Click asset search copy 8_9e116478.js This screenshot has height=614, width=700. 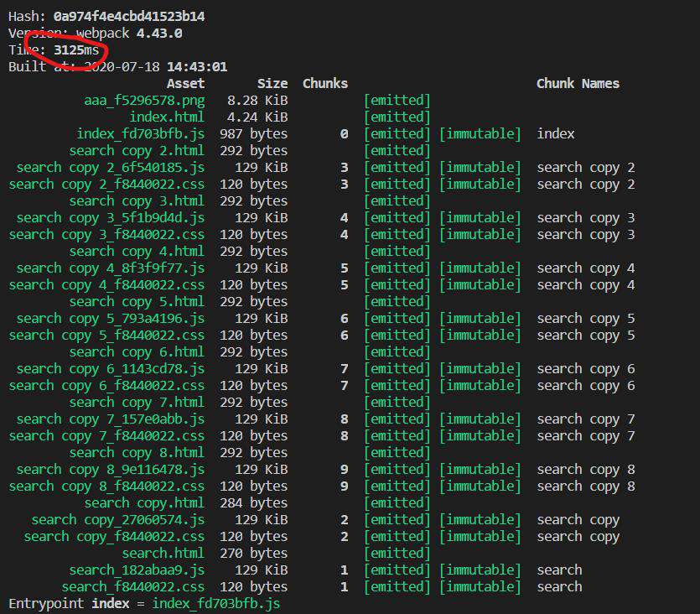coord(111,470)
